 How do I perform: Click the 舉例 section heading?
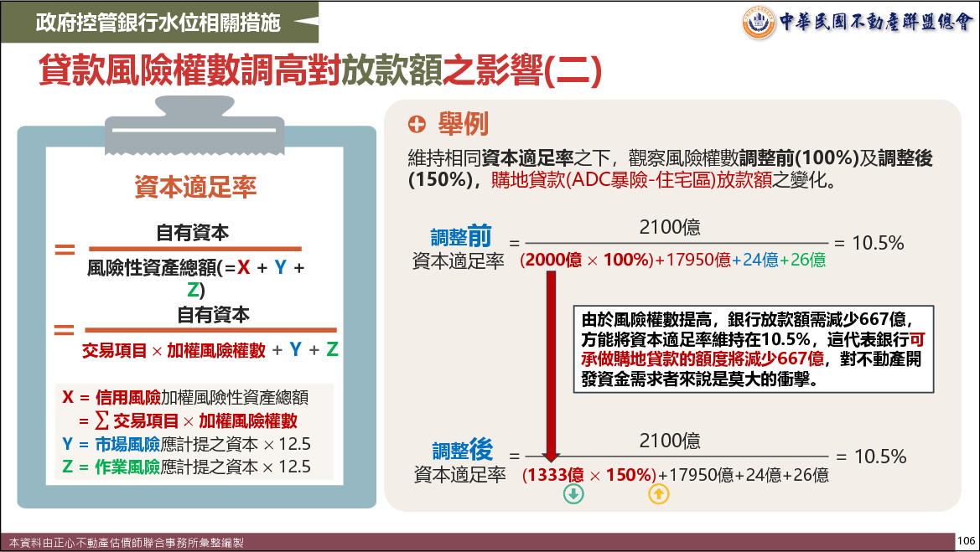[x=463, y=125]
